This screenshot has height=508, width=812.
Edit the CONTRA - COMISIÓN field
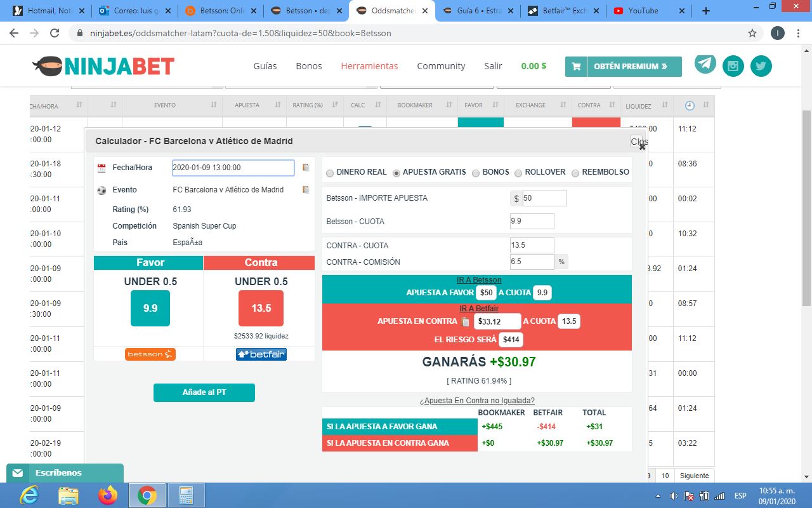pyautogui.click(x=532, y=262)
